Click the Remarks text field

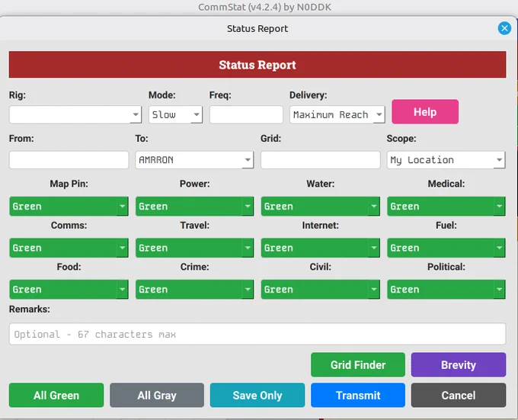click(x=257, y=334)
